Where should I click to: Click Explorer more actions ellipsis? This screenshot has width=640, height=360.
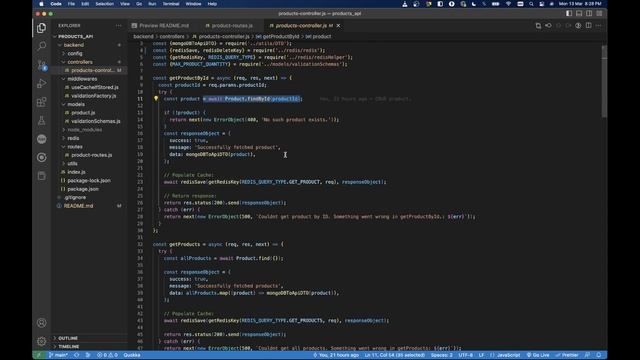click(119, 25)
